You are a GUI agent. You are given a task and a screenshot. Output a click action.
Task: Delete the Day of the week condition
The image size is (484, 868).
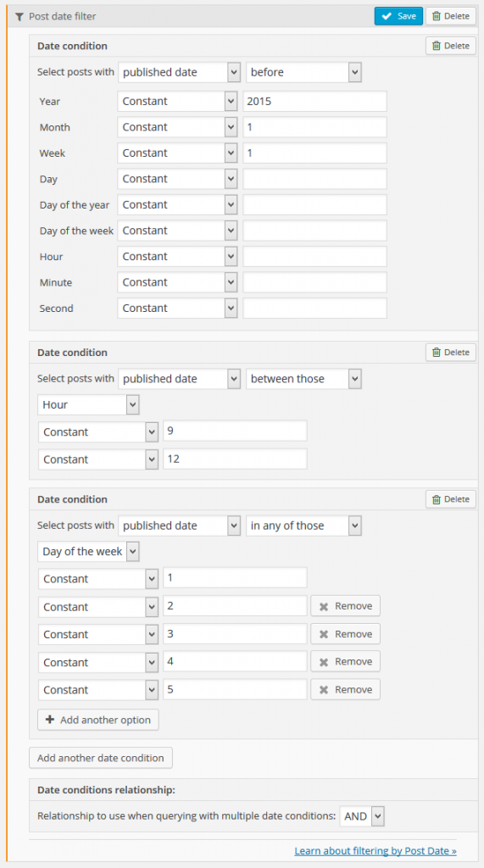[451, 499]
